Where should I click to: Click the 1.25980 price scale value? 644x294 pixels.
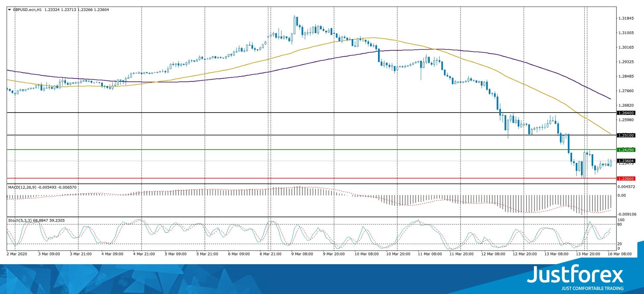(626, 120)
